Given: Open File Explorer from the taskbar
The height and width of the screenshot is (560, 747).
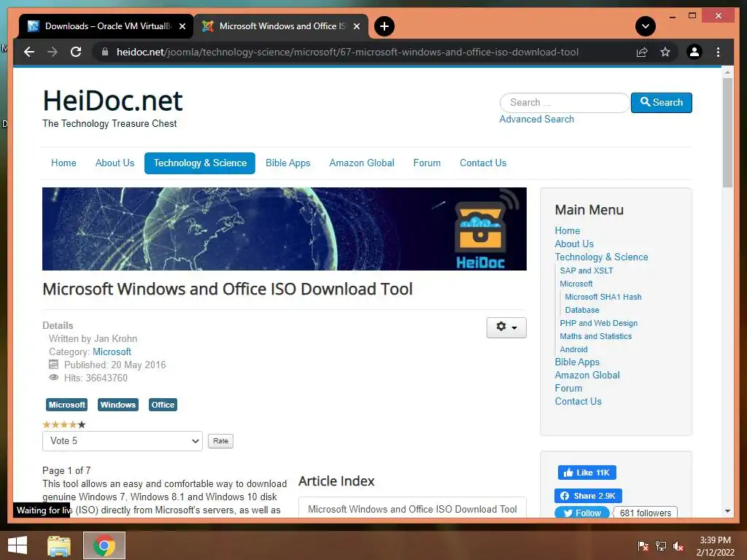Looking at the screenshot, I should coord(59,545).
